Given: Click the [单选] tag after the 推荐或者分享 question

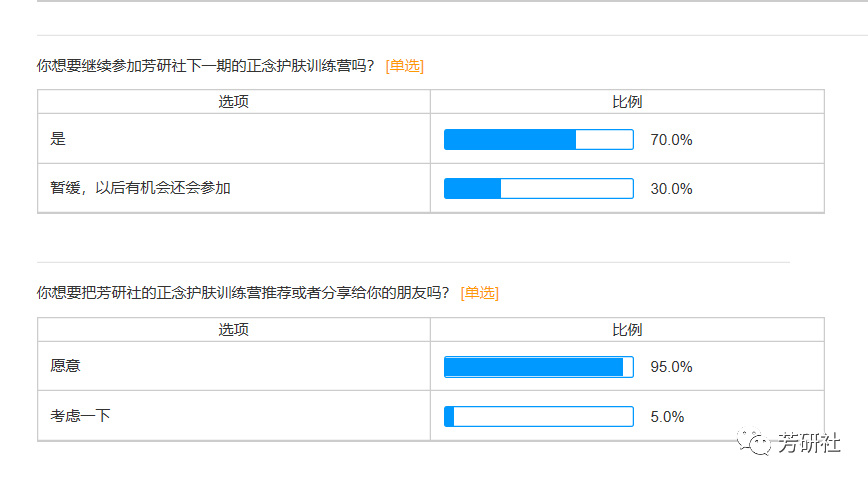Looking at the screenshot, I should click(x=479, y=293).
